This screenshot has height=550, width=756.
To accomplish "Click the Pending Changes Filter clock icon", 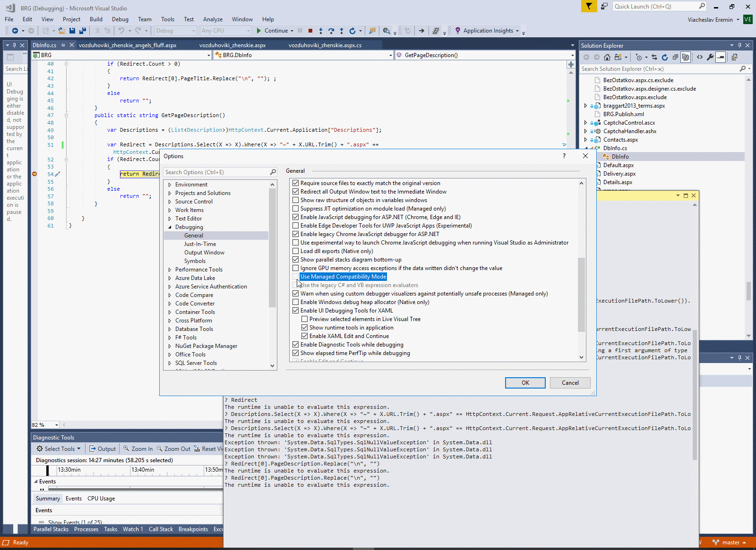I will [x=639, y=57].
